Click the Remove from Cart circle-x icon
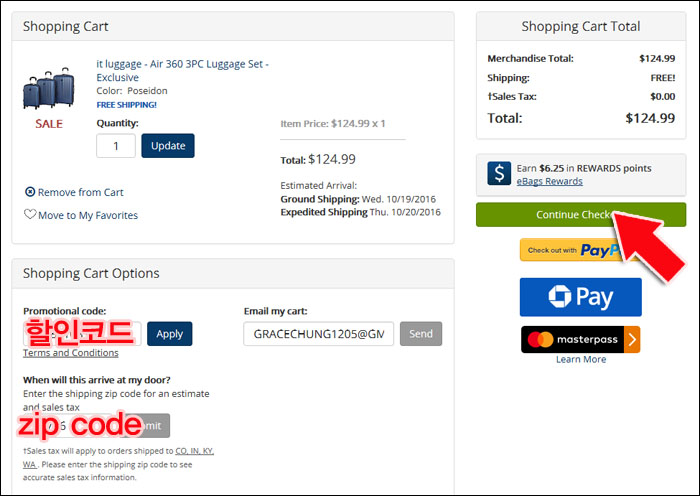Image resolution: width=700 pixels, height=496 pixels. click(x=30, y=192)
